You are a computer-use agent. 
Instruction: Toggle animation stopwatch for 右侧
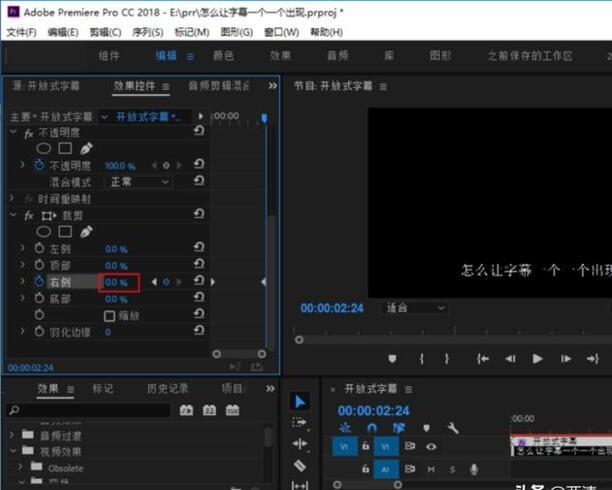pyautogui.click(x=39, y=281)
